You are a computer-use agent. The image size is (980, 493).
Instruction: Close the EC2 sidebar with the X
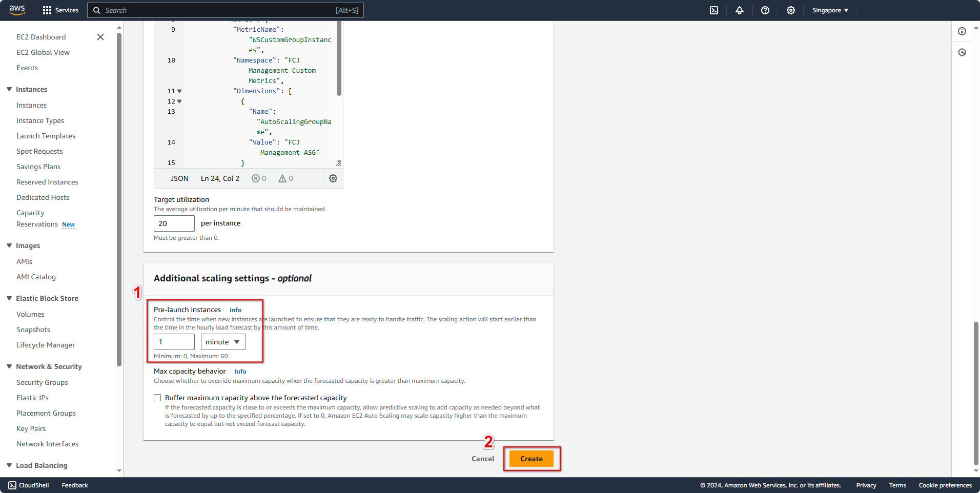pyautogui.click(x=100, y=37)
